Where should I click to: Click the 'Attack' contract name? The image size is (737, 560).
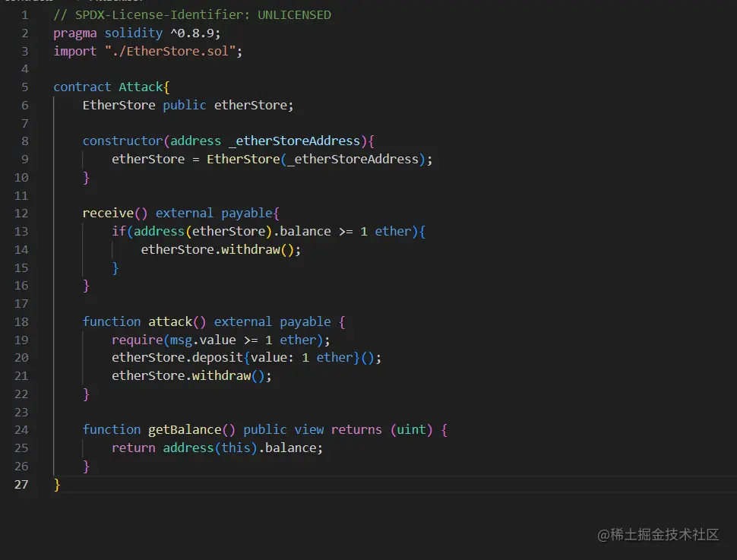[x=141, y=87]
